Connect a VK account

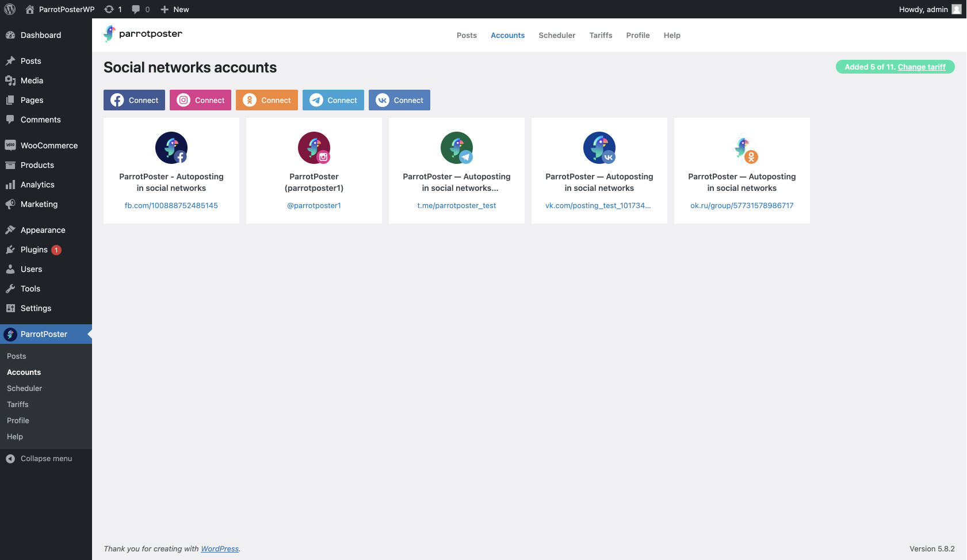click(x=399, y=100)
